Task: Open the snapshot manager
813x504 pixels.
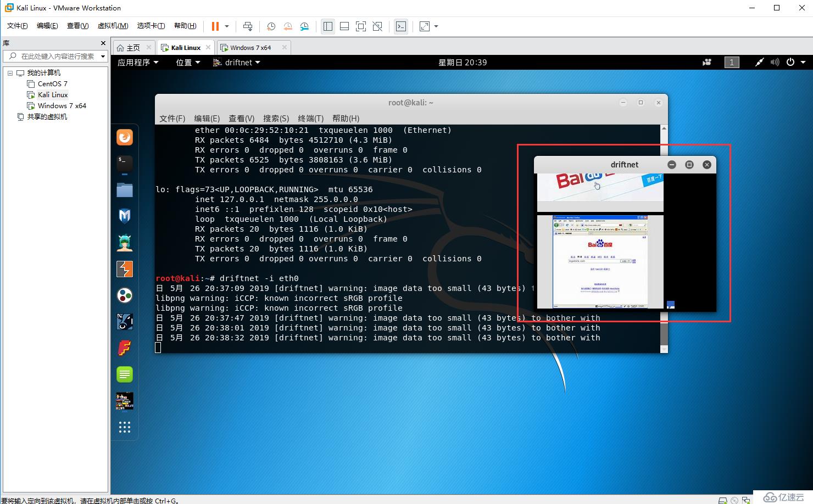Action: [x=305, y=26]
